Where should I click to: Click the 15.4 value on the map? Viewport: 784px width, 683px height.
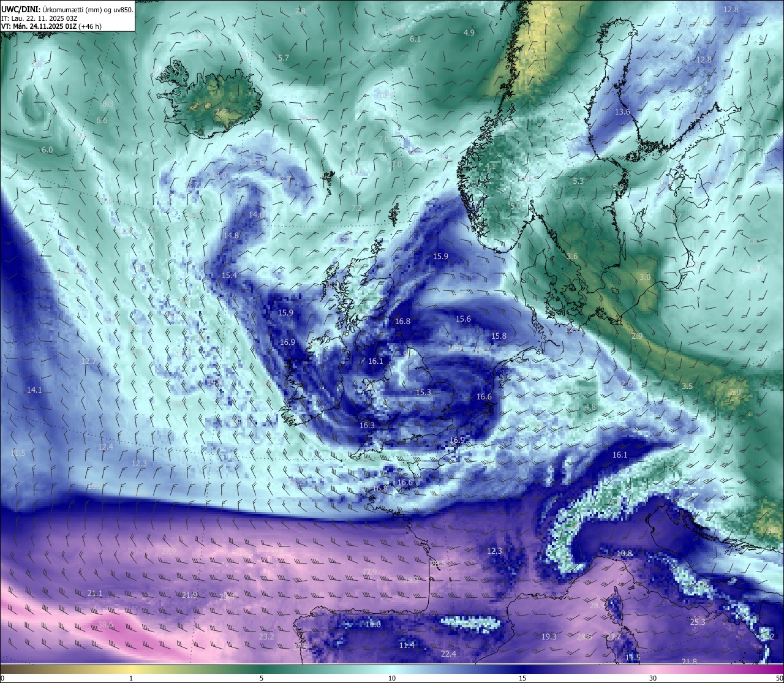coord(229,276)
